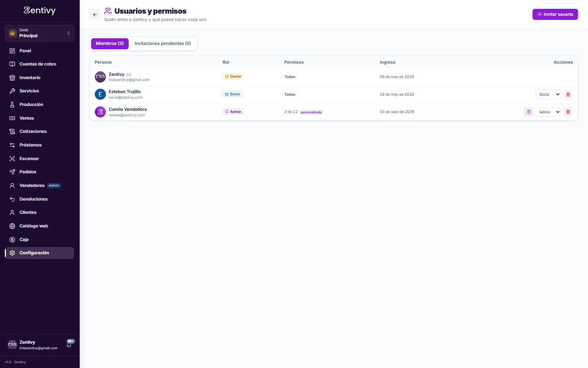Switch to Miembros (3) tab
This screenshot has width=588, height=368.
click(110, 43)
